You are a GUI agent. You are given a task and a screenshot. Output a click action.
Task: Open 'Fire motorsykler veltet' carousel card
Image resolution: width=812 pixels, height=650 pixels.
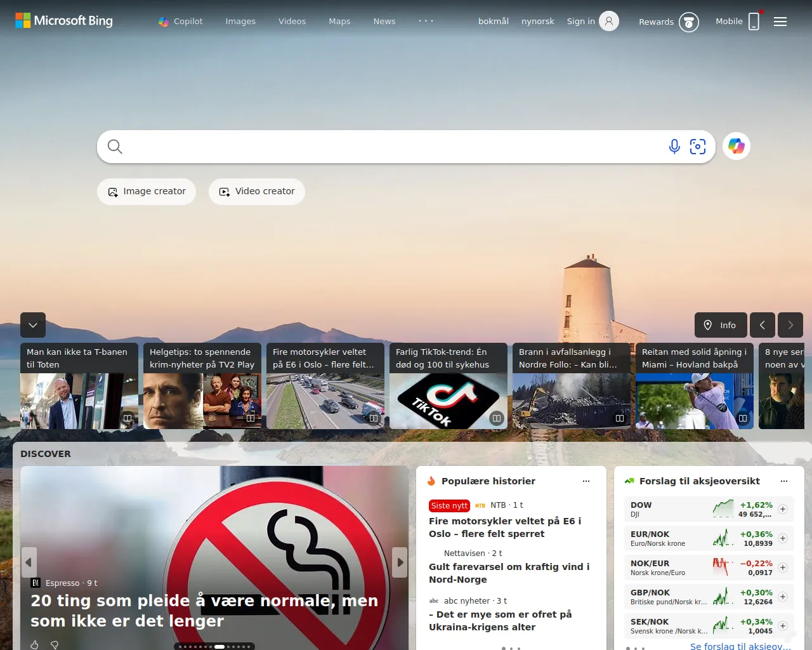325,386
